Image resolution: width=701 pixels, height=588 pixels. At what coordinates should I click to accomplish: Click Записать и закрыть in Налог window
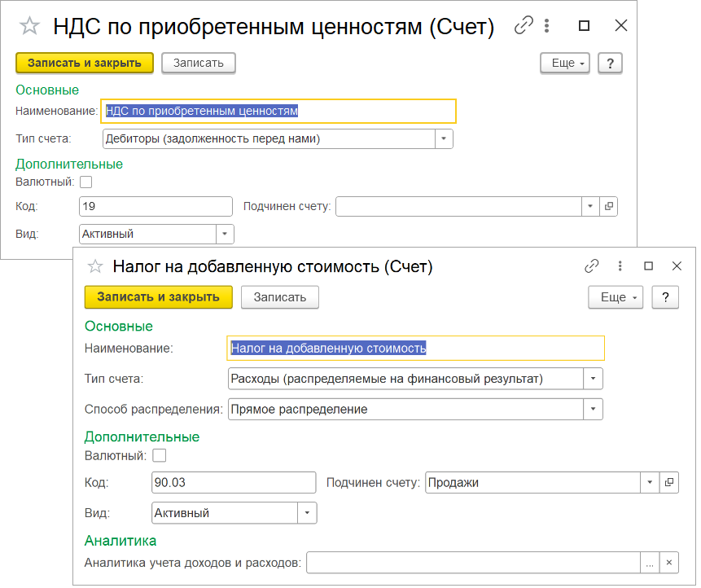pyautogui.click(x=158, y=297)
